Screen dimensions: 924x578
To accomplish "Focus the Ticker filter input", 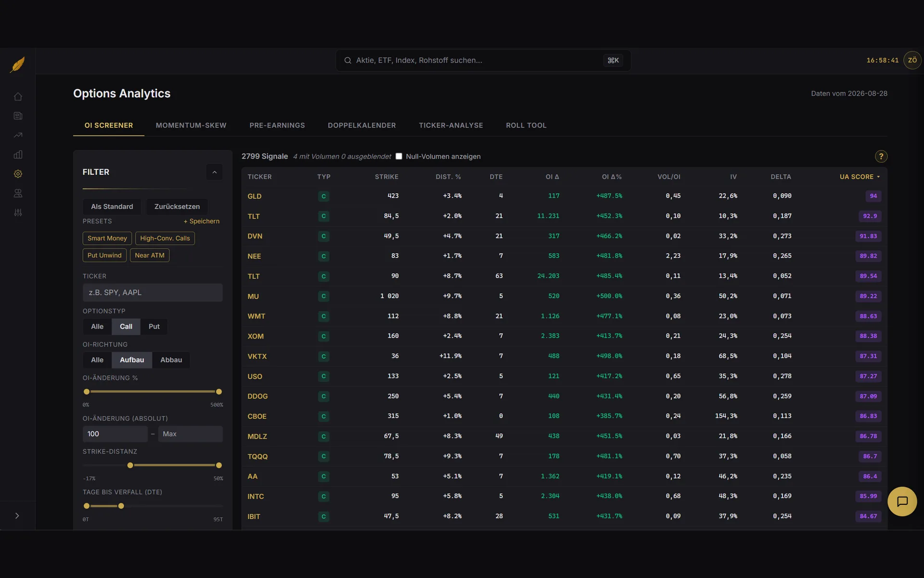I will (x=153, y=293).
